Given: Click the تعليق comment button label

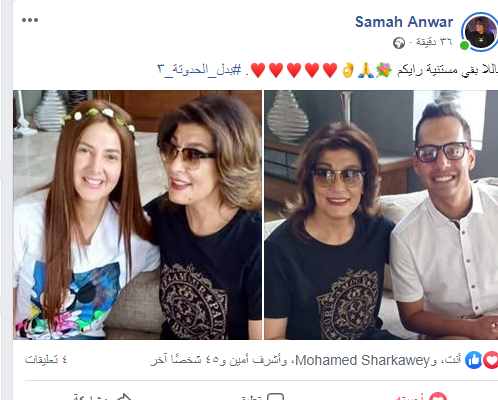Looking at the screenshot, I should pos(252,397).
